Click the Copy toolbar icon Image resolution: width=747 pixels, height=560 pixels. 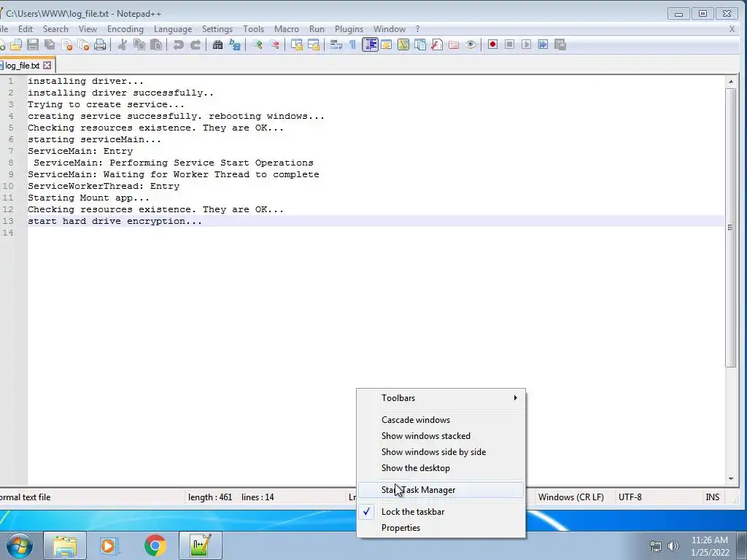(139, 44)
